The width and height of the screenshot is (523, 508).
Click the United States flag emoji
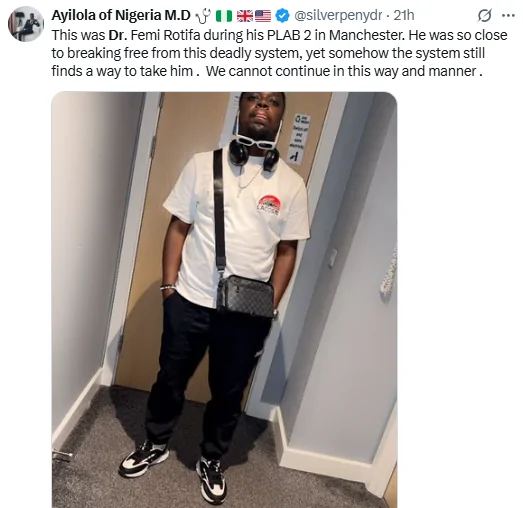[x=263, y=16]
